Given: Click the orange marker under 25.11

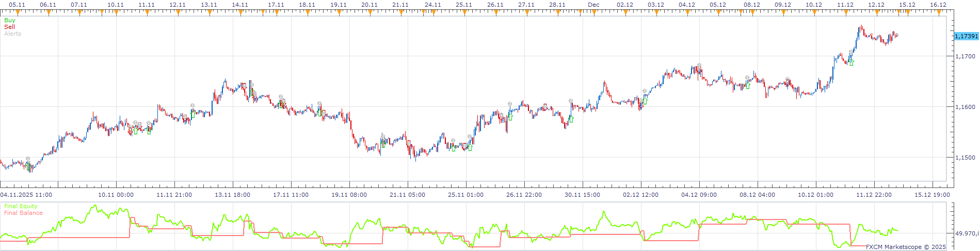Looking at the screenshot, I should click(x=464, y=12).
